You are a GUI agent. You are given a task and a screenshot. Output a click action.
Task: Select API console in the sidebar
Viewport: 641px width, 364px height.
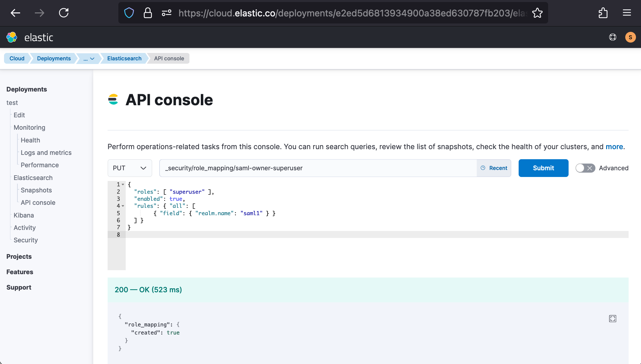pos(38,202)
